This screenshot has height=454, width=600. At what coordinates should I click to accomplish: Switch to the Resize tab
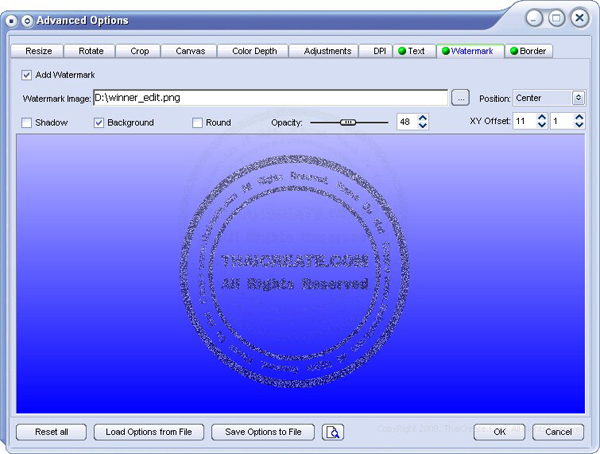[37, 51]
